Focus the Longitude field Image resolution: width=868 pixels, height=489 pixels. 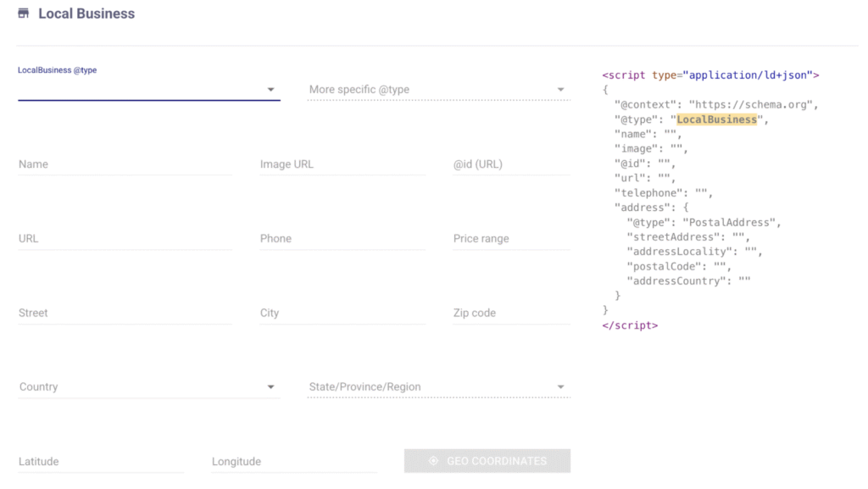tap(294, 461)
